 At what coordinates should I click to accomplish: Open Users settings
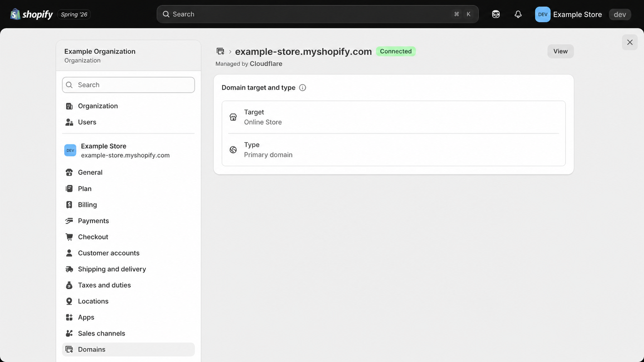tap(128, 122)
